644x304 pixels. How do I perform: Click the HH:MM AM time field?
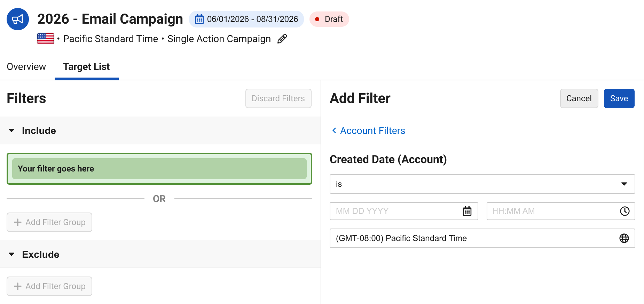[x=561, y=211]
